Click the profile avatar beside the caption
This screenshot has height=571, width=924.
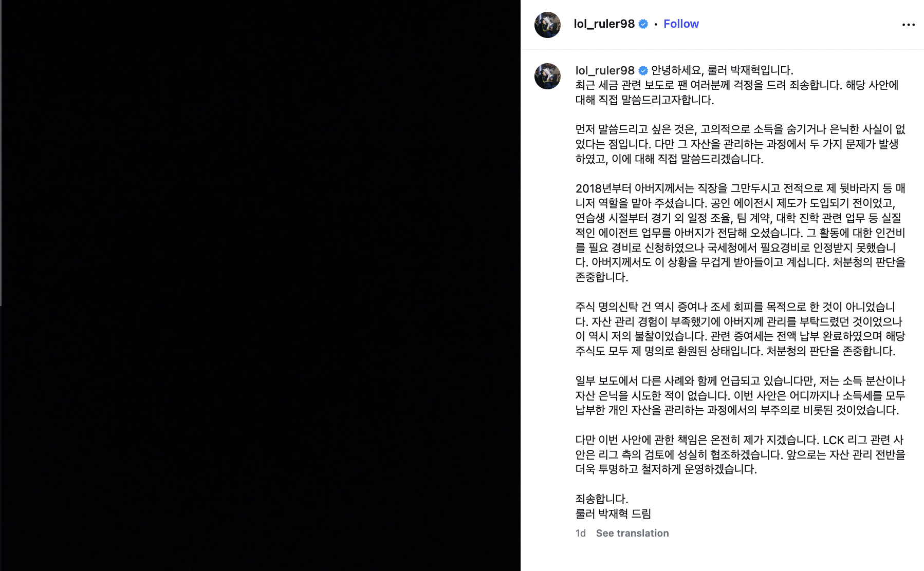[x=547, y=76]
